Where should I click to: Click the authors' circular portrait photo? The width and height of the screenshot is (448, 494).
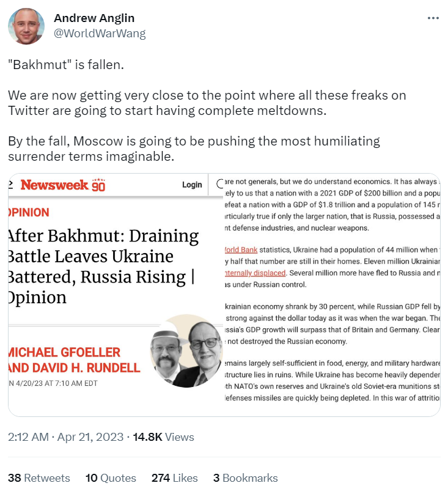pos(186,351)
